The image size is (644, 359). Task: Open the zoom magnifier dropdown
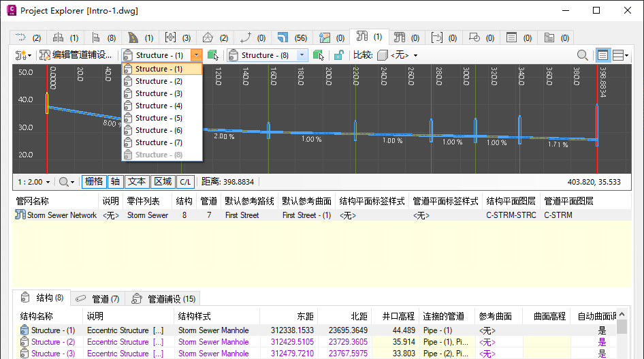(x=67, y=182)
